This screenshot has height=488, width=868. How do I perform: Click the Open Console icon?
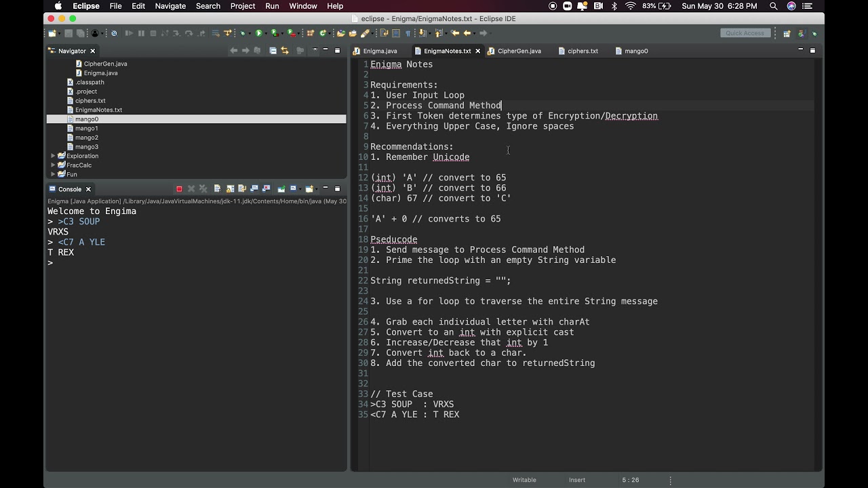309,189
